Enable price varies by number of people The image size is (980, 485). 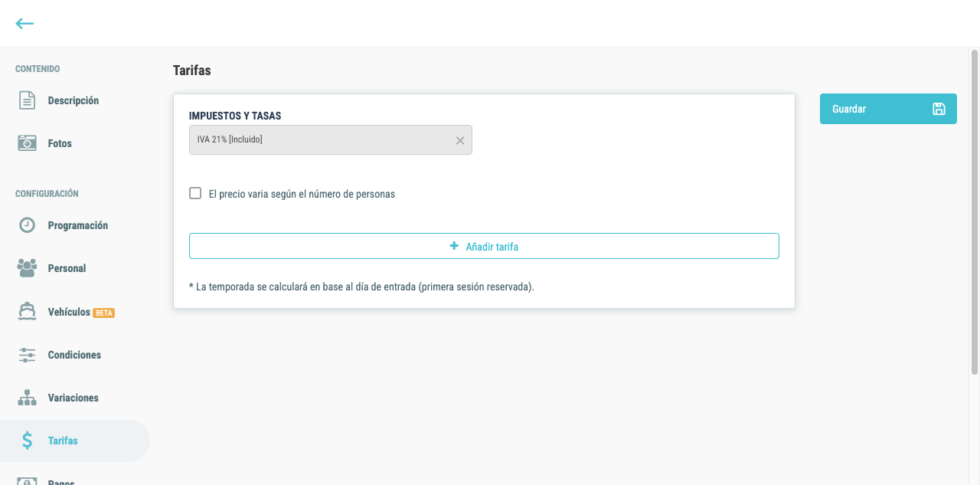click(195, 193)
